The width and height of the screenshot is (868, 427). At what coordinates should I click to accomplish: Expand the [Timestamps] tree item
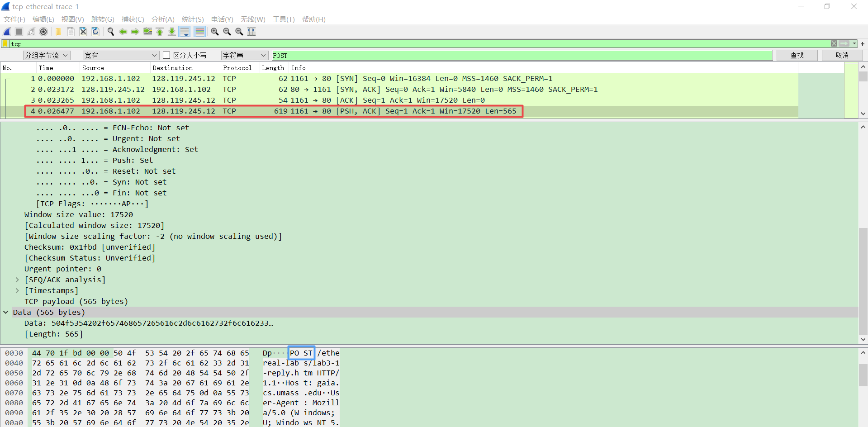coord(17,291)
